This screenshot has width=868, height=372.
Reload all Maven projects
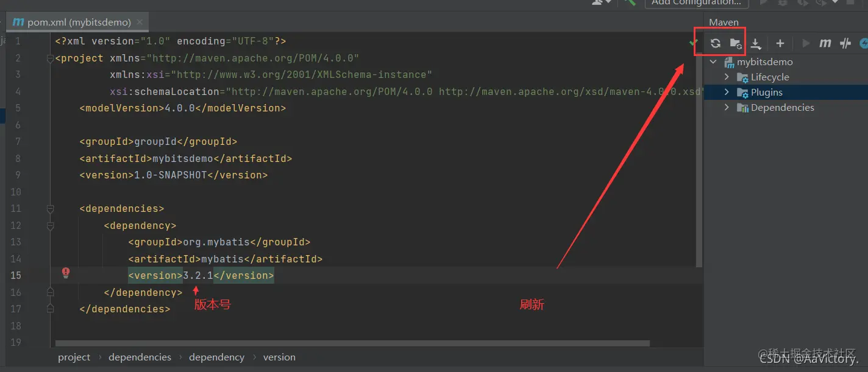coord(716,43)
